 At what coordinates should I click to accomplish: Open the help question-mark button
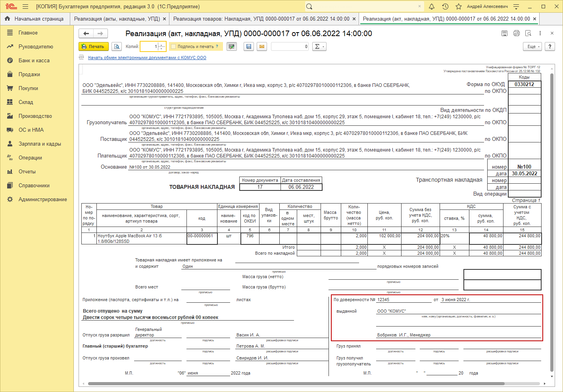tap(550, 46)
